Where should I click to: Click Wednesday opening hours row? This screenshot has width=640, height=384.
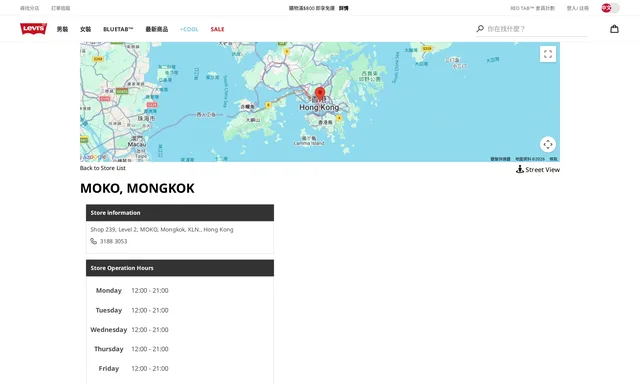pos(129,330)
